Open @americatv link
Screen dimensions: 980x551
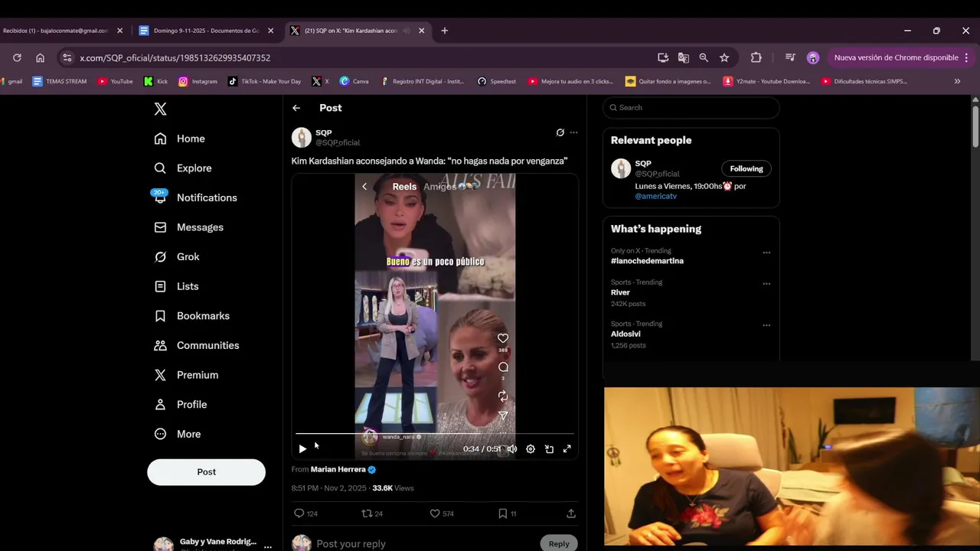pos(655,197)
